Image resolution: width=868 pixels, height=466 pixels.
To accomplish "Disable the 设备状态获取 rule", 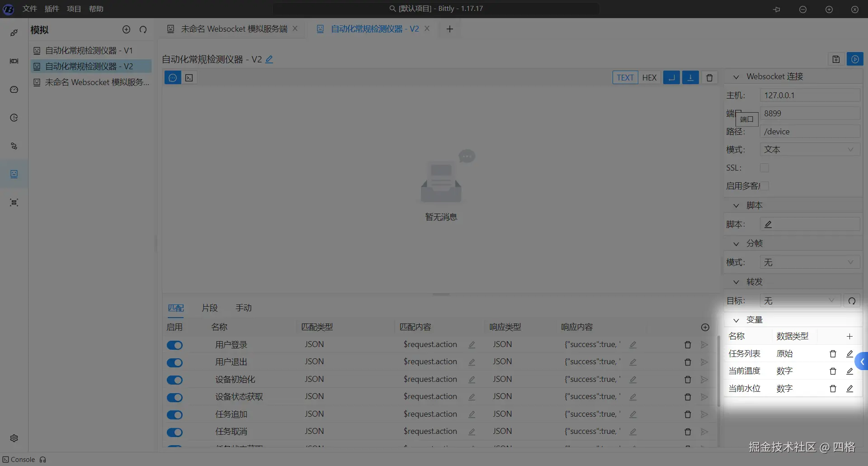I will pos(175,397).
